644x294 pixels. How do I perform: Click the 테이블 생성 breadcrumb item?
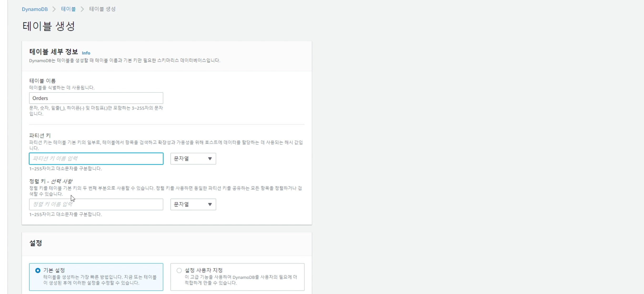point(102,9)
